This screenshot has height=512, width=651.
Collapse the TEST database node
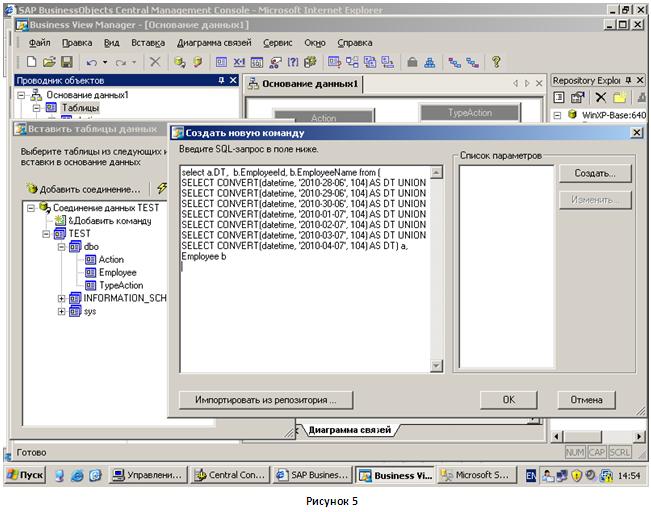coord(46,234)
